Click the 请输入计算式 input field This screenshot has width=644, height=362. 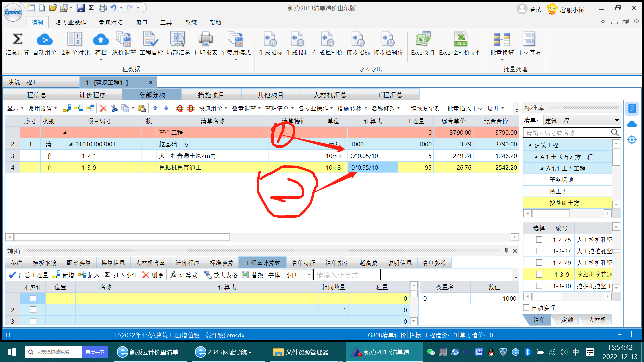[347, 275]
